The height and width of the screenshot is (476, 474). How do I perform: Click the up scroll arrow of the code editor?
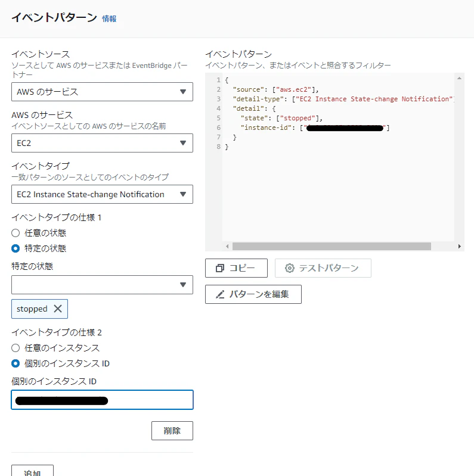point(460,78)
